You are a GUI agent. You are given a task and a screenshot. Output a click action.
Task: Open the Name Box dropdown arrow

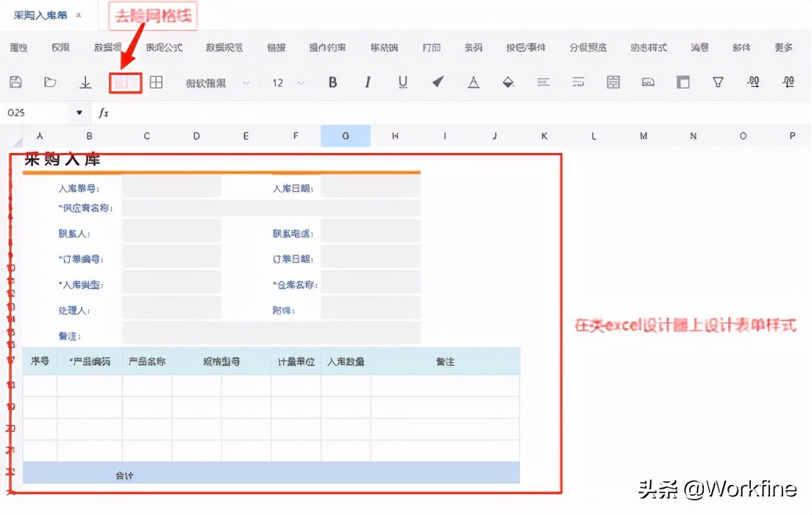79,113
